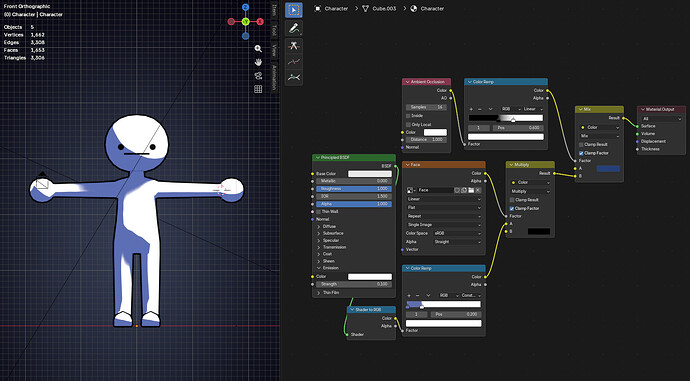
Task: Toggle the camera view icon in viewport
Action: [x=258, y=76]
